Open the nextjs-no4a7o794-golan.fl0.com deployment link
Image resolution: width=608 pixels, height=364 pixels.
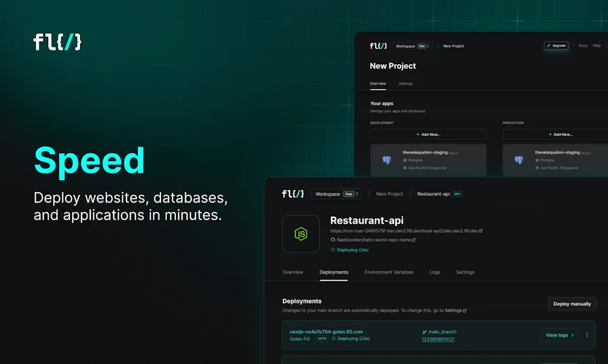[326, 332]
